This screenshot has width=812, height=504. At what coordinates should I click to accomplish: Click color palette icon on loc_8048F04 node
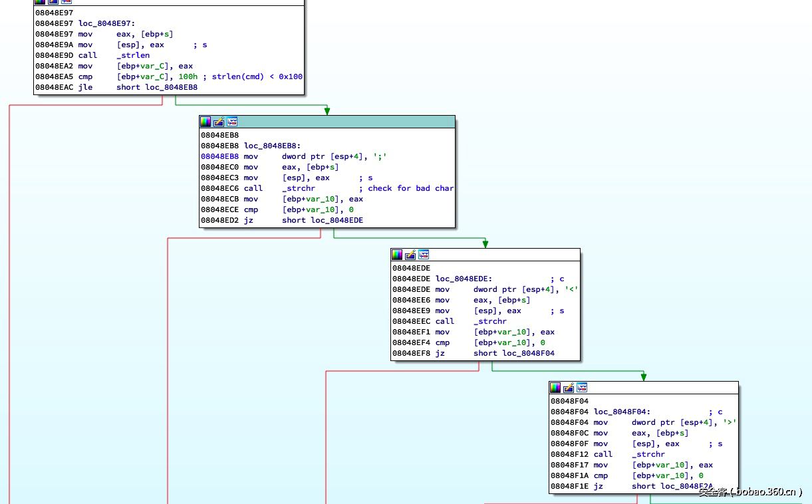pos(555,388)
